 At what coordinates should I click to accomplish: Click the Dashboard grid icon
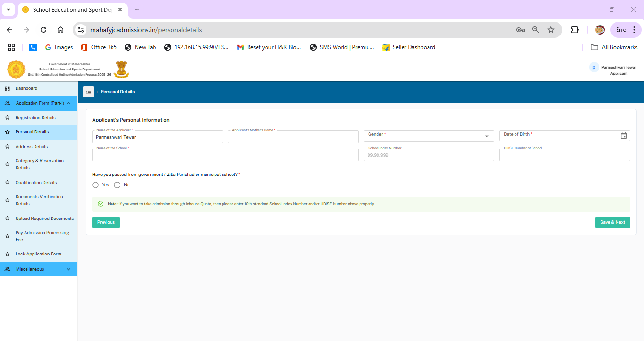[7, 88]
